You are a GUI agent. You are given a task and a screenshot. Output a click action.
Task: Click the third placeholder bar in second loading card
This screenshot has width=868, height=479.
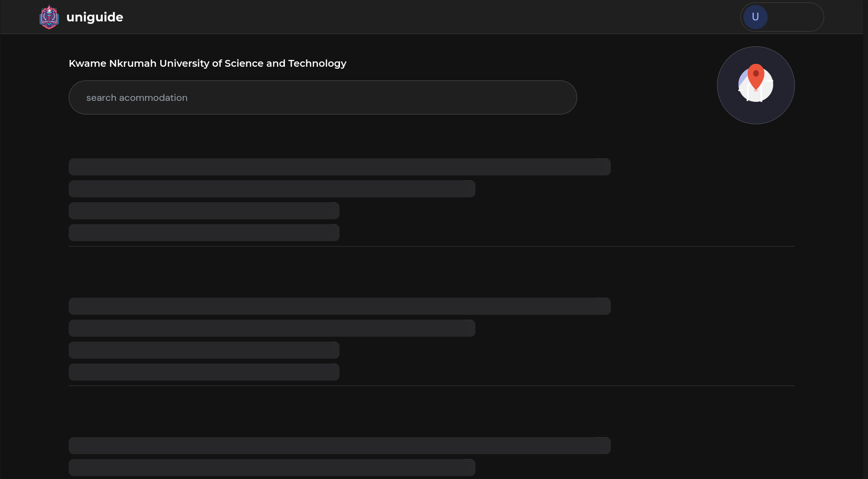204,350
